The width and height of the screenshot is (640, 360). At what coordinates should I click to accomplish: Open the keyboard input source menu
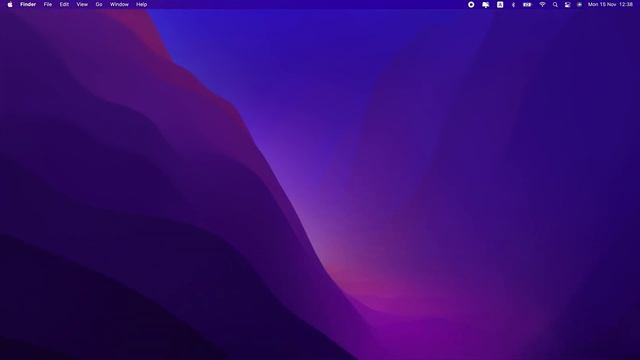[500, 4]
